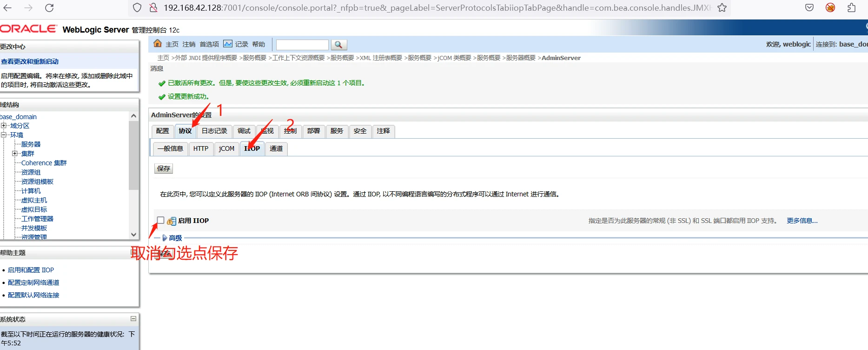Select the jCOM subtab

click(x=227, y=149)
